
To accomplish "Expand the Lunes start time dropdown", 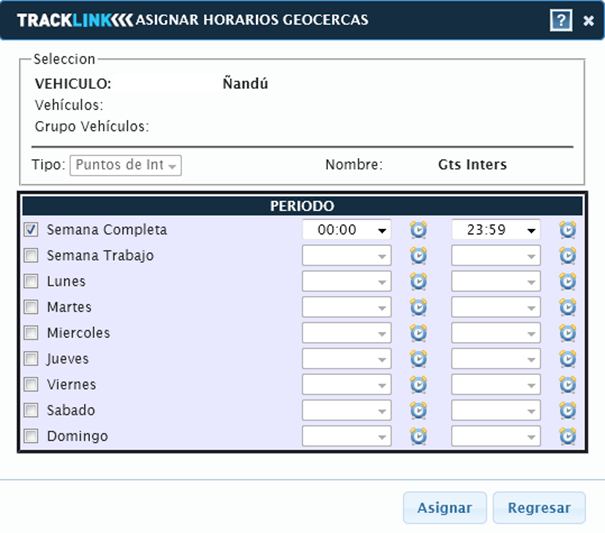I will click(346, 282).
